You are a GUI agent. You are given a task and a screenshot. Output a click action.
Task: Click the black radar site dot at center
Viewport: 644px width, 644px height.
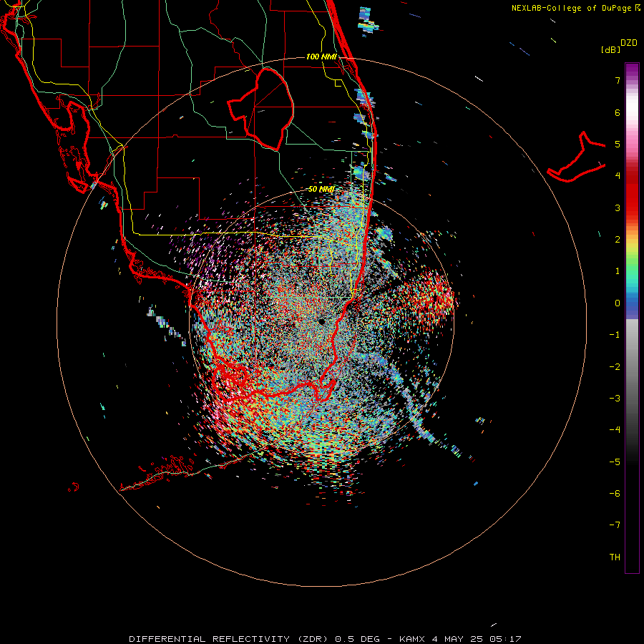(x=321, y=321)
